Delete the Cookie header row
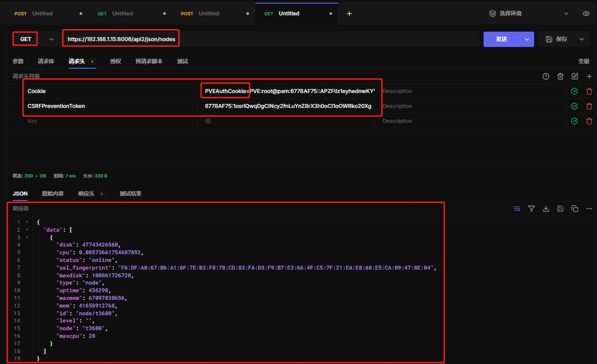Screen dimensions: 597x364 coord(589,91)
